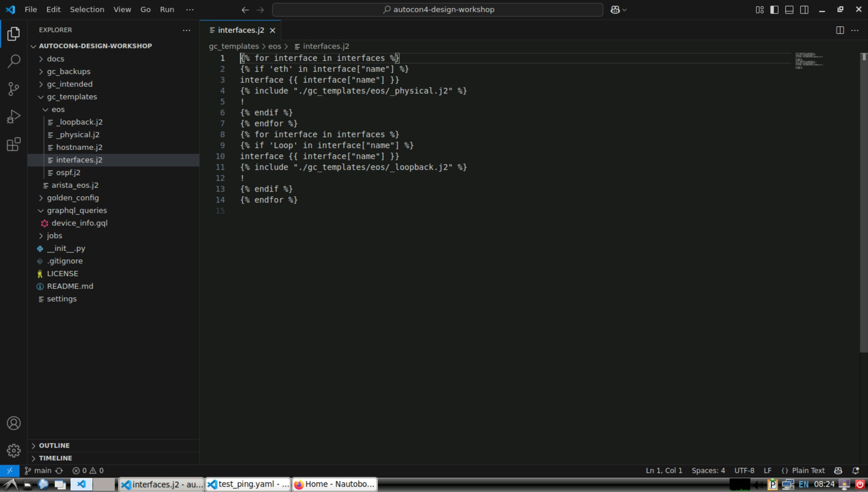
Task: Open the Source Control view
Action: 13,89
